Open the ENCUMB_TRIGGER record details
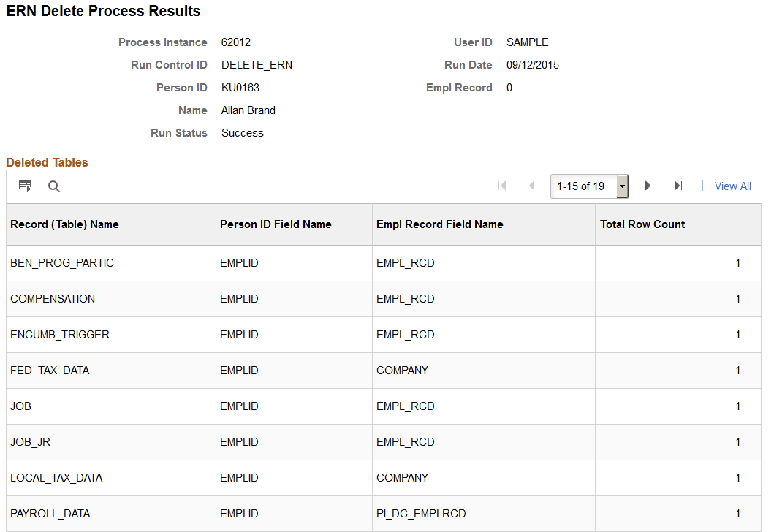774x532 pixels. click(58, 335)
